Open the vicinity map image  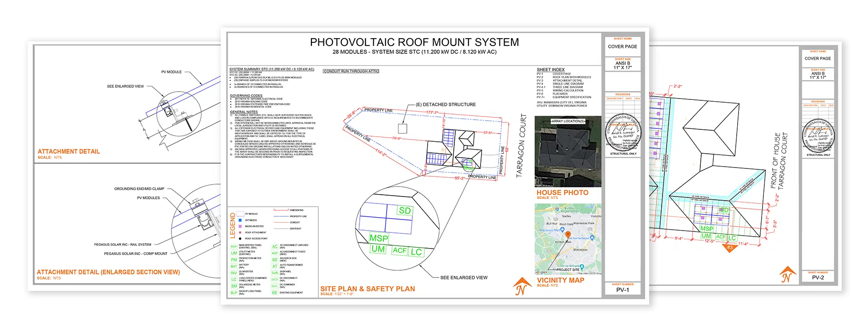tap(568, 239)
